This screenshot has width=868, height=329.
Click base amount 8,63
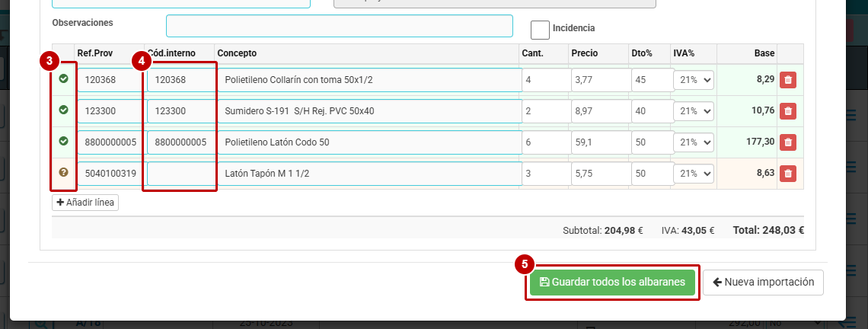[765, 174]
